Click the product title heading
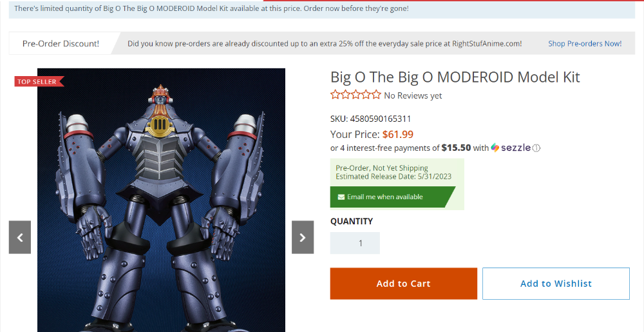 coord(455,77)
